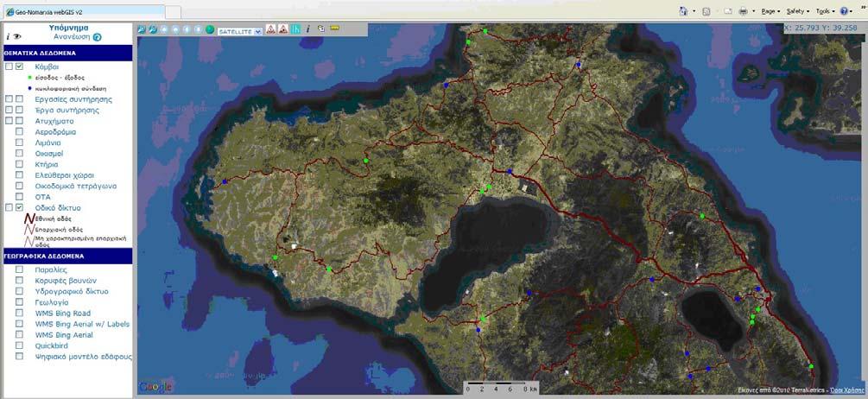Toggle the first checkbox beside Κόμβοι
Image resolution: width=868 pixels, height=399 pixels.
click(x=9, y=66)
